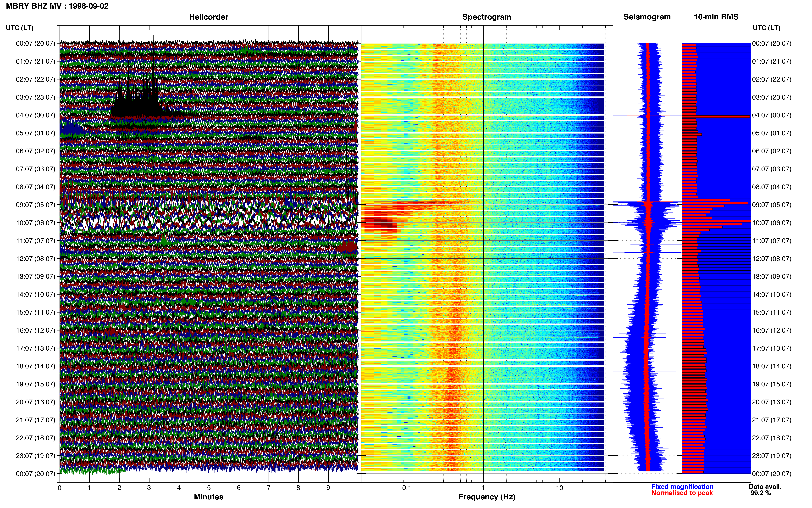Click the left time label 01:07 (21:07)
This screenshot has width=812, height=508.
[35, 61]
